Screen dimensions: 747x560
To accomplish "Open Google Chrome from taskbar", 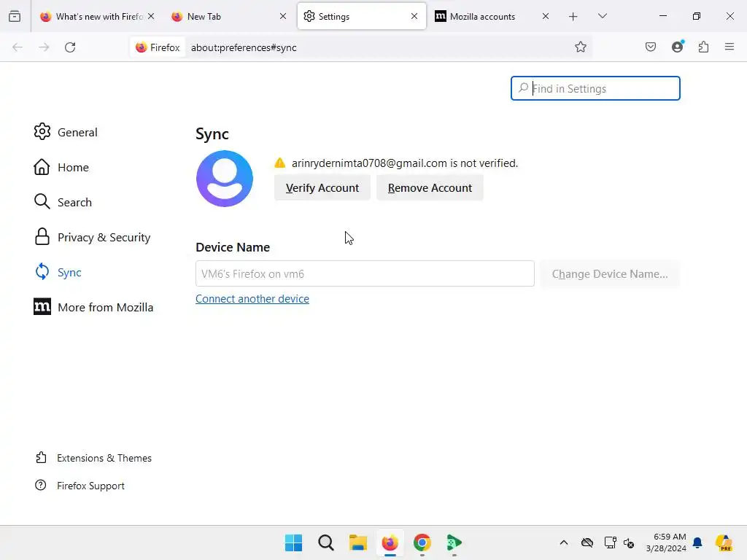I will point(422,542).
